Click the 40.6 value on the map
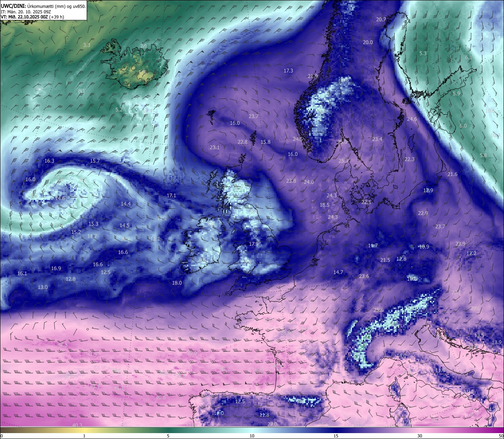This screenshot has width=504, height=439. (161, 397)
